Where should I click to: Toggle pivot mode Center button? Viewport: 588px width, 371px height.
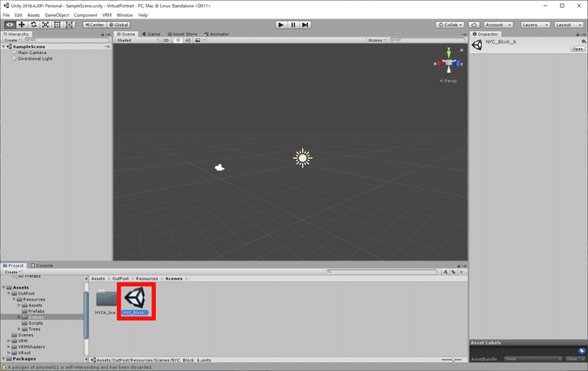point(95,25)
